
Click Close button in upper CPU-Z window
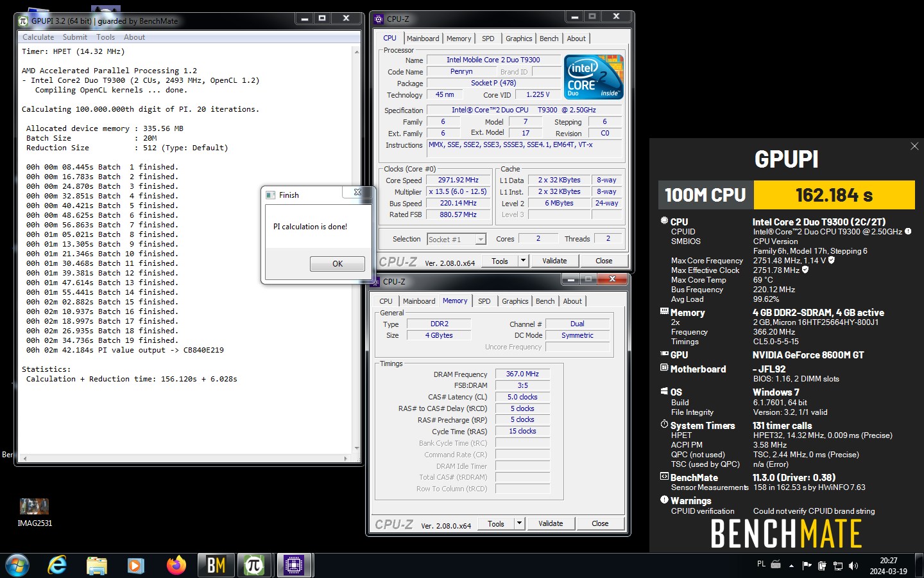tap(604, 261)
